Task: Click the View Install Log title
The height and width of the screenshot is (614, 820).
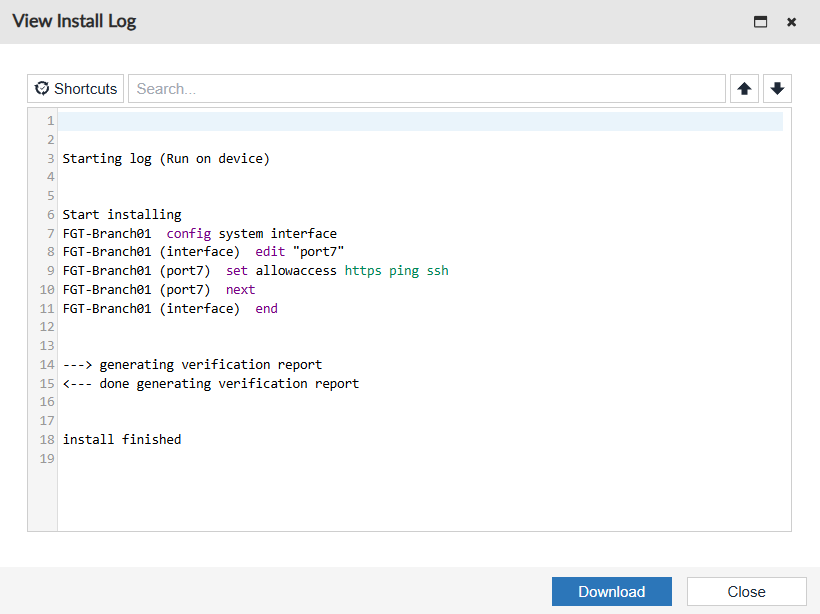Action: (74, 20)
